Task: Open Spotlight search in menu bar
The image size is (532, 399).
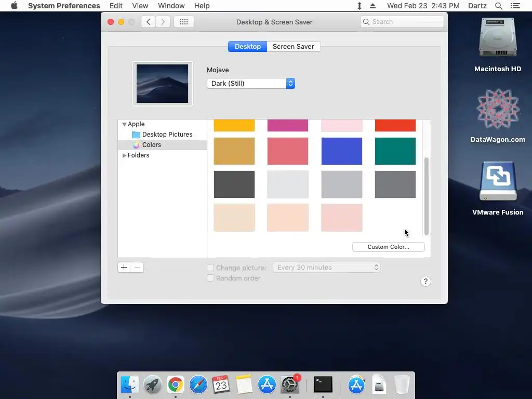Action: pos(498,6)
